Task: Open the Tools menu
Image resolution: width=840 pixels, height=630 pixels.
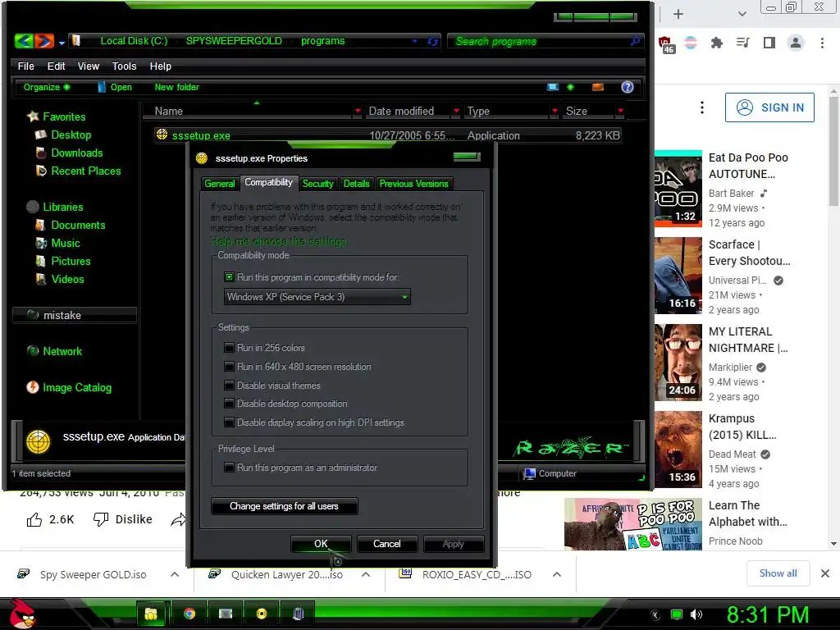Action: [x=125, y=66]
